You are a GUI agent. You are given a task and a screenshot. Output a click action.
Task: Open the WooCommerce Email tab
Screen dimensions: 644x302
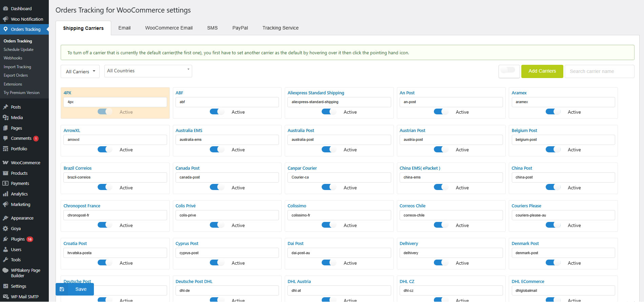click(169, 28)
